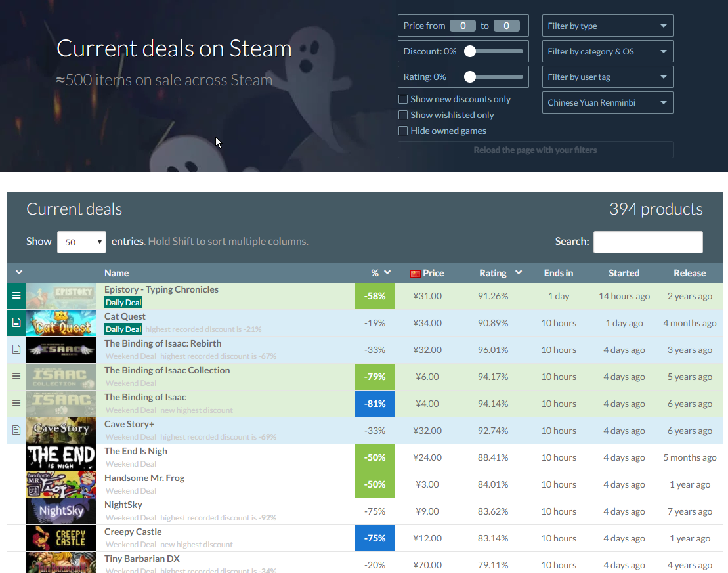Enable Show new discounts only
This screenshot has width=728, height=573.
(x=403, y=99)
